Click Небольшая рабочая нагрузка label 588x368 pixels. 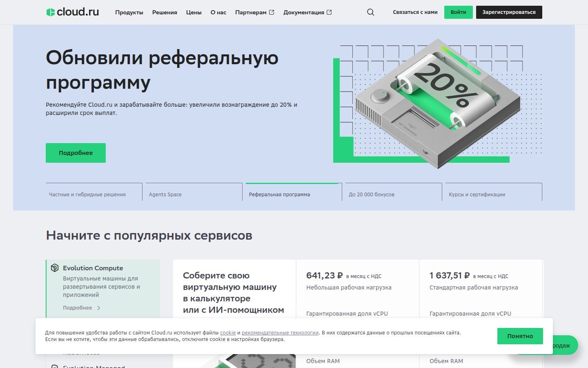(x=349, y=287)
